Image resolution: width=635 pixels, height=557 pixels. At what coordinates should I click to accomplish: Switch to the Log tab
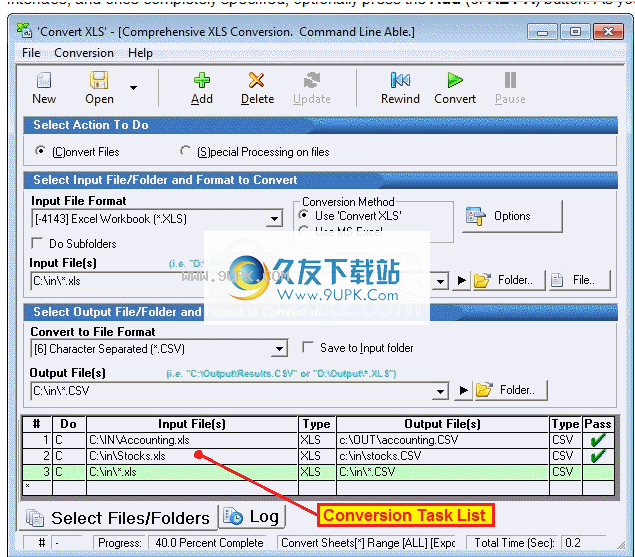coord(252,516)
